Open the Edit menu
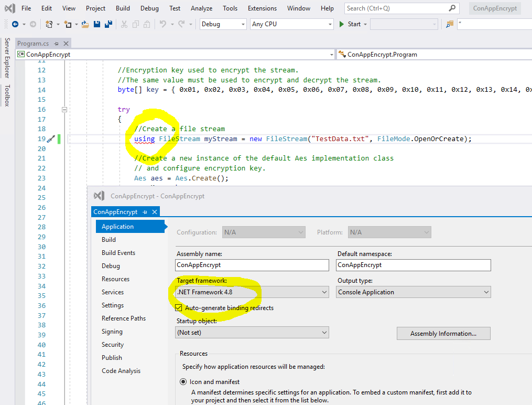 pos(47,8)
